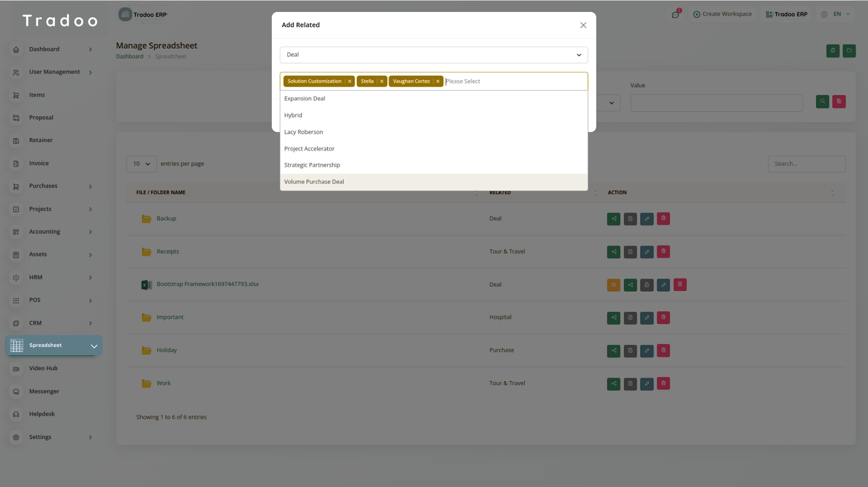This screenshot has width=868, height=487.
Task: Click the Video Hub sidebar icon
Action: (x=16, y=369)
